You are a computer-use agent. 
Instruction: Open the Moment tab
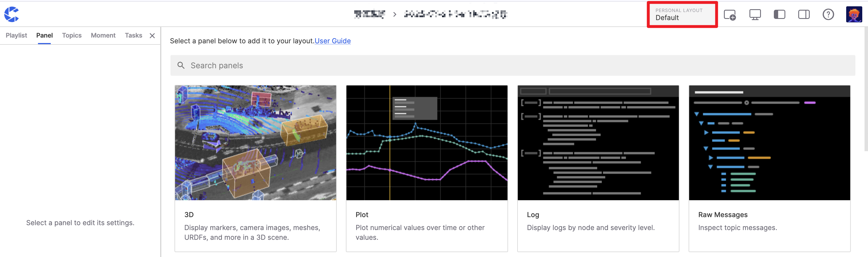pos(103,35)
